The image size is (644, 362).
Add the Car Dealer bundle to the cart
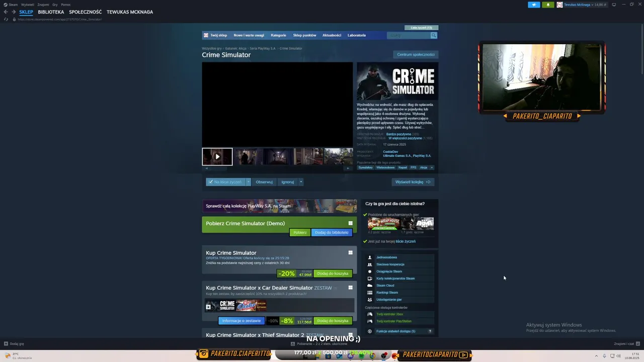(x=333, y=321)
